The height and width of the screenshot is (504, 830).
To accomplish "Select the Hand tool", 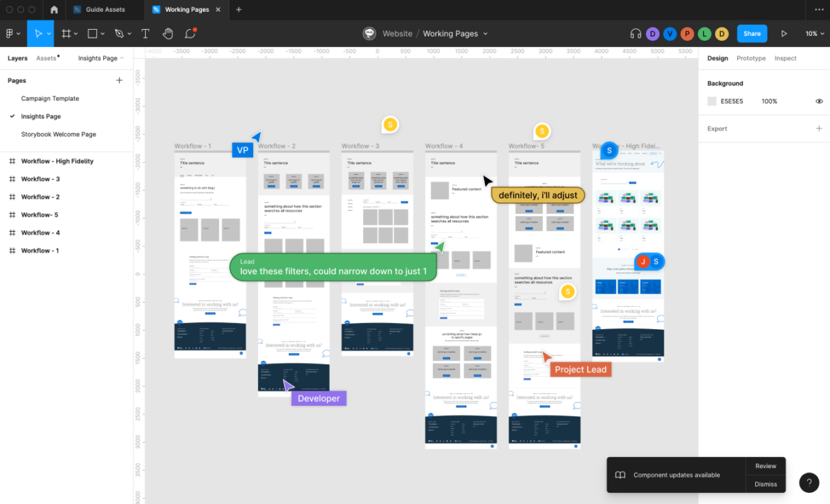I will (168, 33).
